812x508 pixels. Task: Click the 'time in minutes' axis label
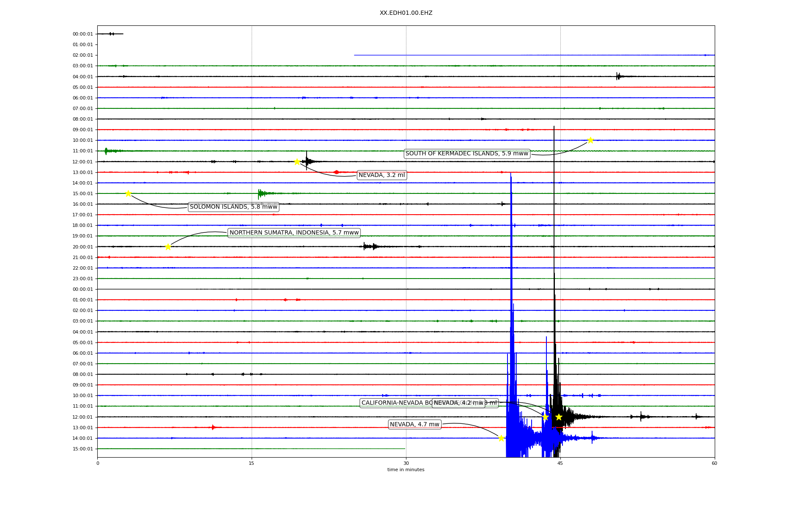click(406, 470)
